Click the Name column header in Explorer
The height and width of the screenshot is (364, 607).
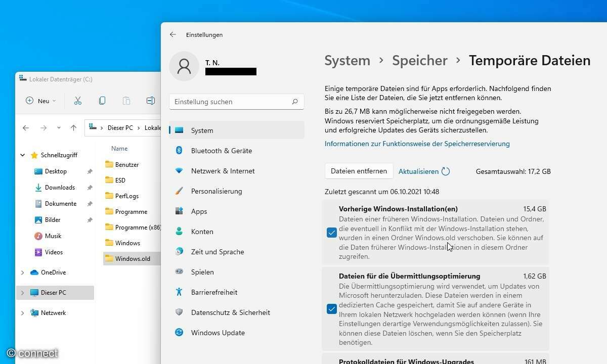119,149
